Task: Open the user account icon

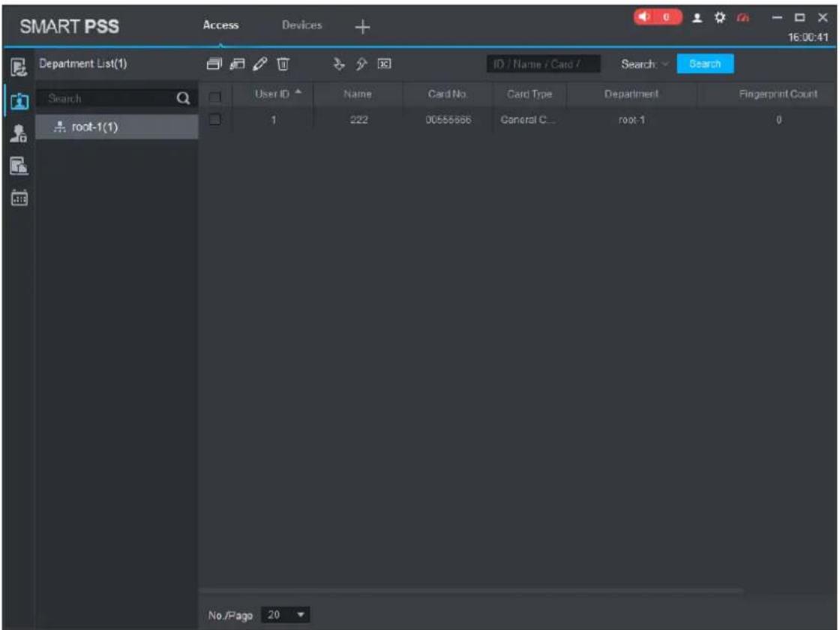Action: [x=697, y=18]
